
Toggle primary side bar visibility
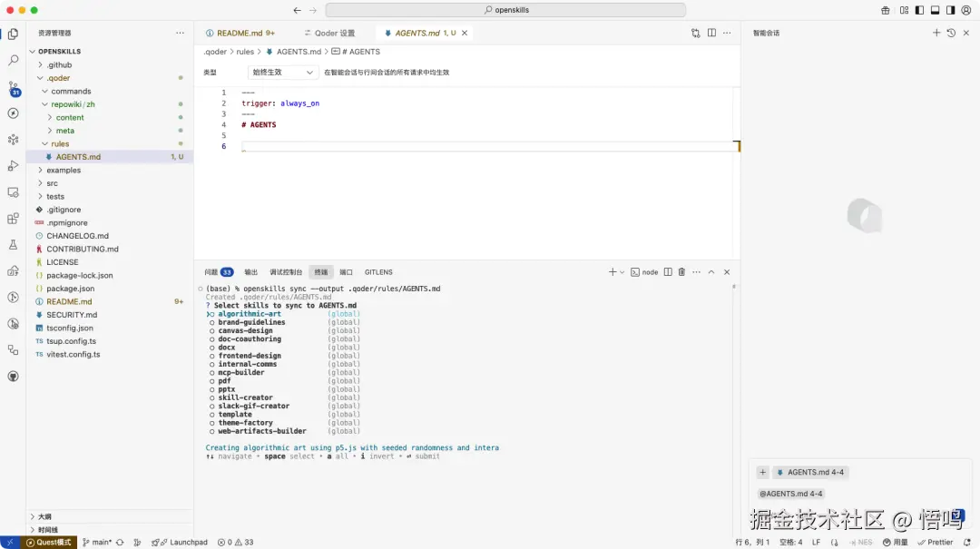(x=919, y=10)
